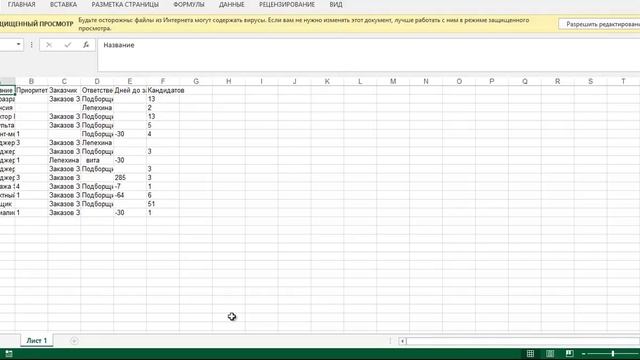The width and height of the screenshot is (640, 360).
Task: Open the ДАННЫЕ ribbon tab
Action: 231,4
